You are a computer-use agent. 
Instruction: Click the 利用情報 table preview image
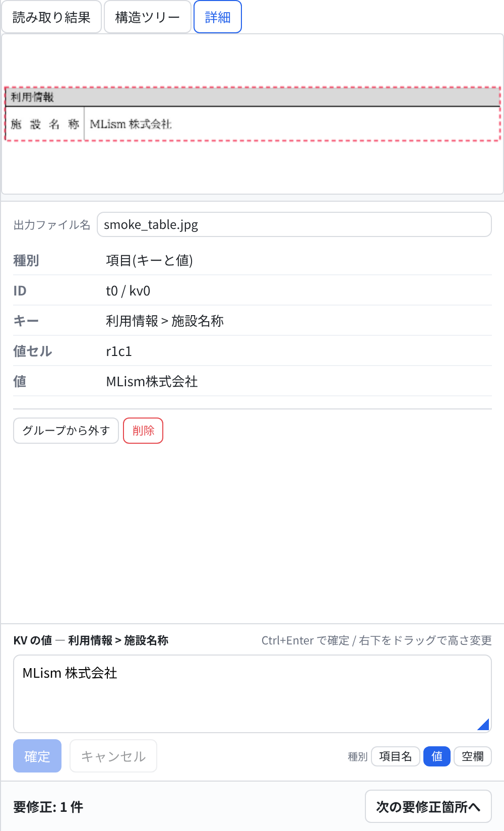coord(253,114)
